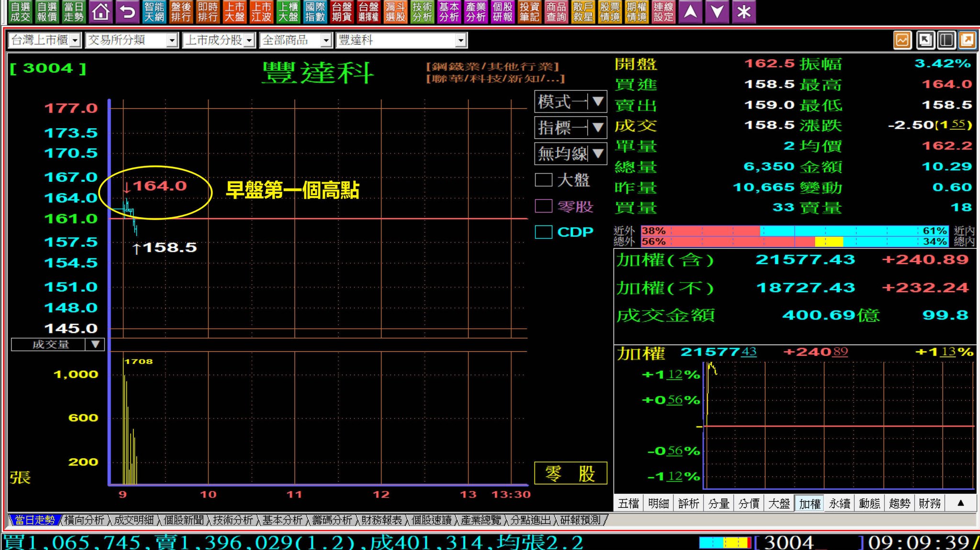Select the 智能天網 tool
The width and height of the screenshot is (980, 550).
(x=155, y=11)
